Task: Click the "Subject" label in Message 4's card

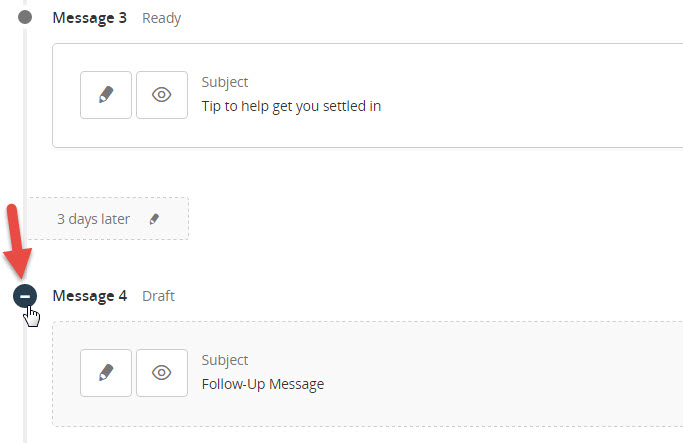Action: pyautogui.click(x=225, y=360)
